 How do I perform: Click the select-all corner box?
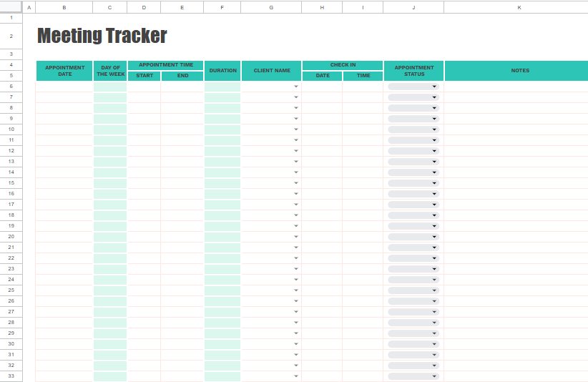[11, 6]
